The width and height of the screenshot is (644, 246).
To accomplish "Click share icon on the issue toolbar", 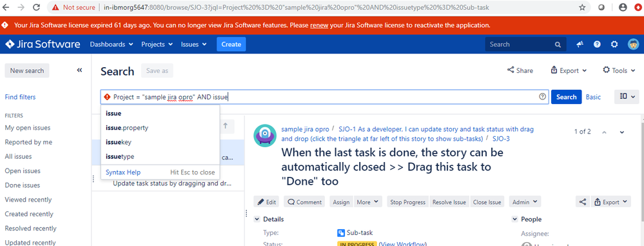I will click(582, 201).
